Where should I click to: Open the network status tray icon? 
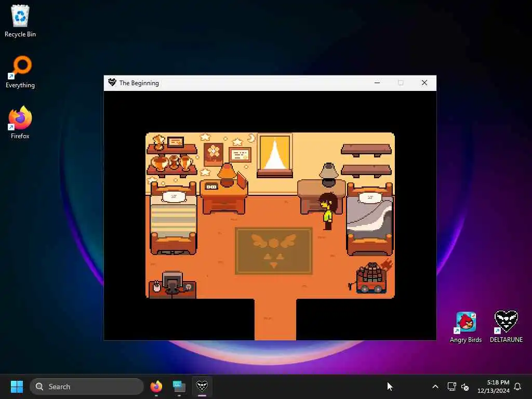click(x=451, y=387)
